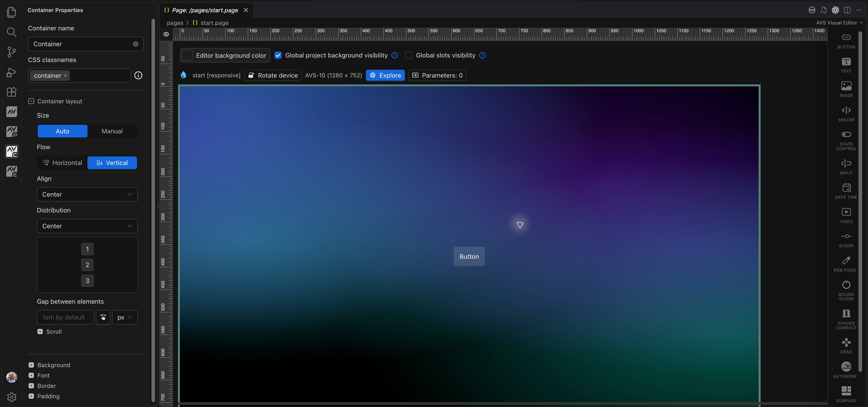868x407 pixels.
Task: Open the Align dropdown
Action: click(87, 194)
